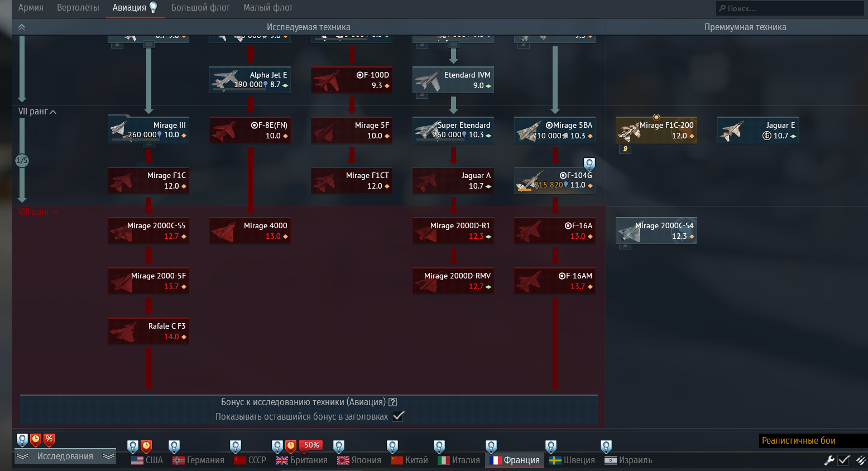Click the research bulb icon above Исследования

click(x=22, y=440)
